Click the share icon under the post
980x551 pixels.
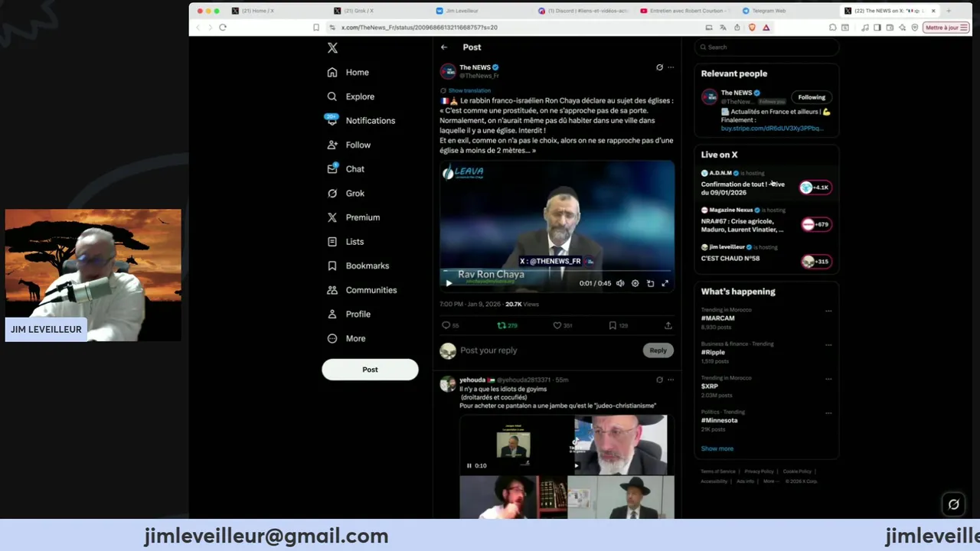668,325
